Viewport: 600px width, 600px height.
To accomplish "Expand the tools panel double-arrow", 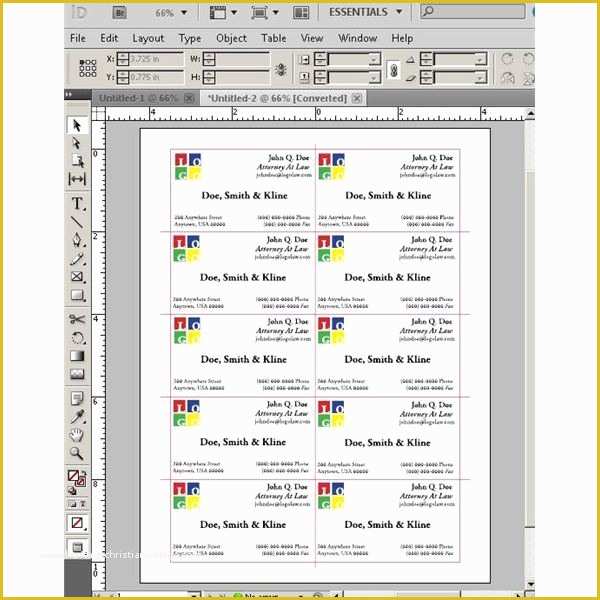I will 70,94.
